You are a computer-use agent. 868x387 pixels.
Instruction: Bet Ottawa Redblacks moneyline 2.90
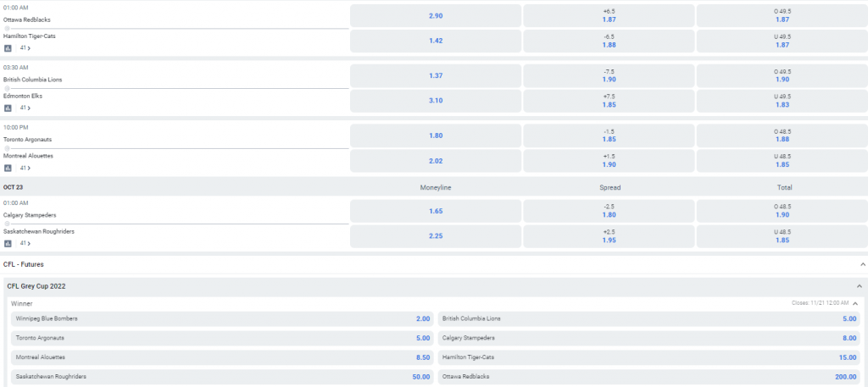436,15
